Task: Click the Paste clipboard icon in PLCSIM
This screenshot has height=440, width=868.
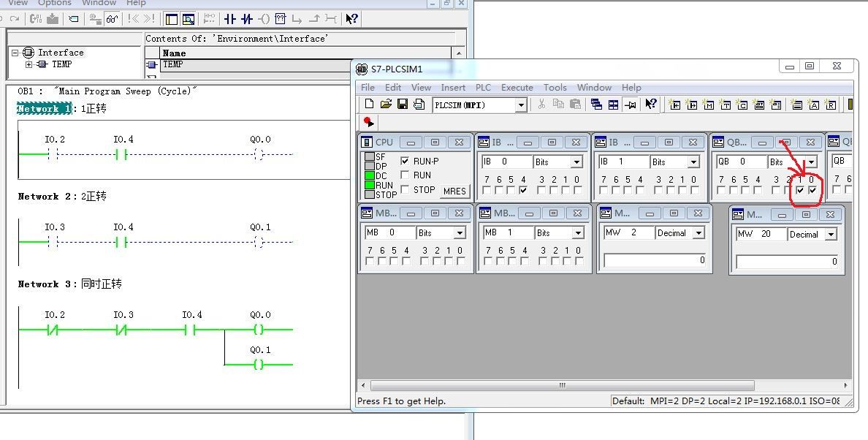Action: pyautogui.click(x=575, y=104)
